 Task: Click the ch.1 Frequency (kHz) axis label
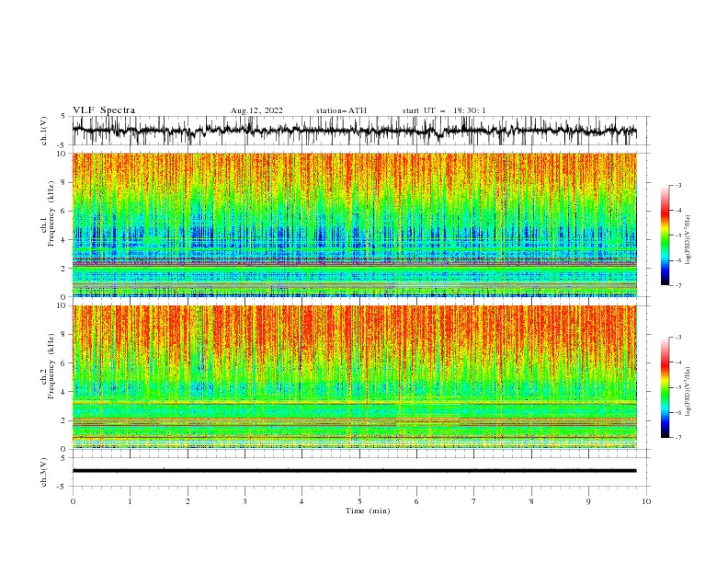(x=47, y=213)
